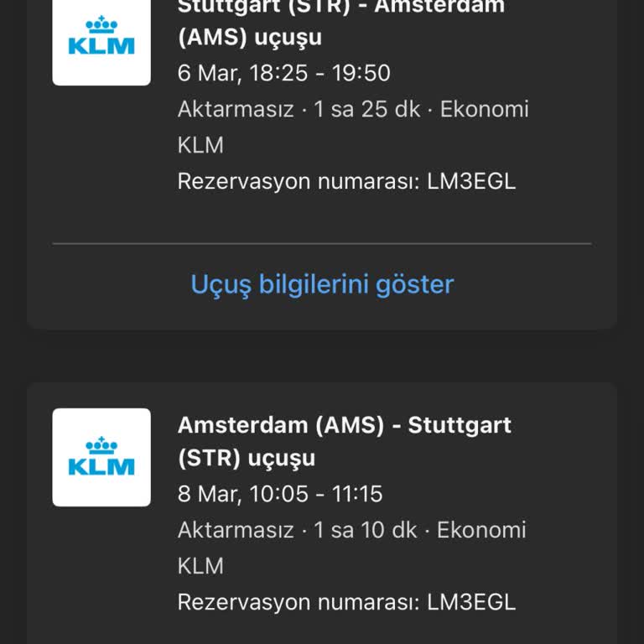
Task: Tap the KLM airline name under the 6 Mar flight
Action: (x=200, y=145)
